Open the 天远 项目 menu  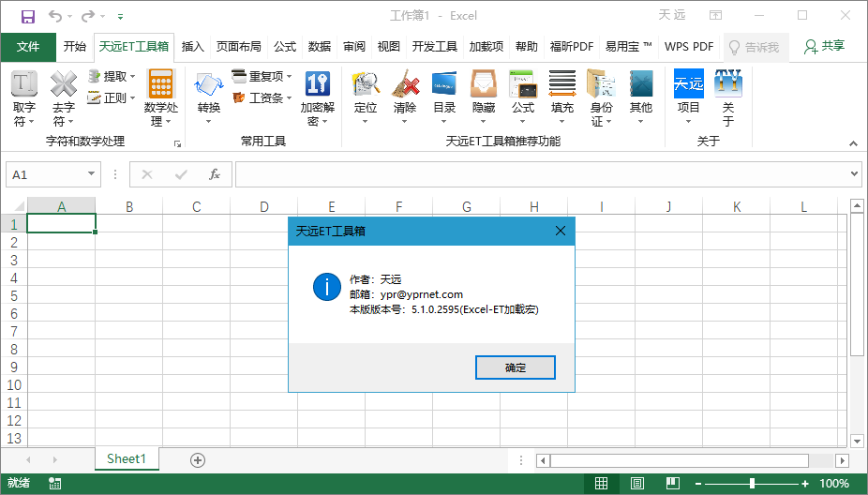point(689,98)
